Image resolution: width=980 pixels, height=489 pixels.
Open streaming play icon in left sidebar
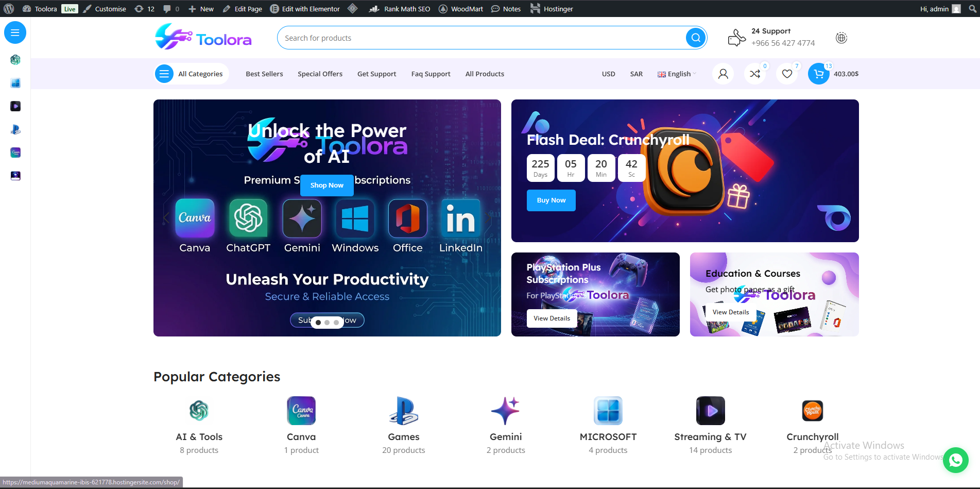[x=15, y=106]
